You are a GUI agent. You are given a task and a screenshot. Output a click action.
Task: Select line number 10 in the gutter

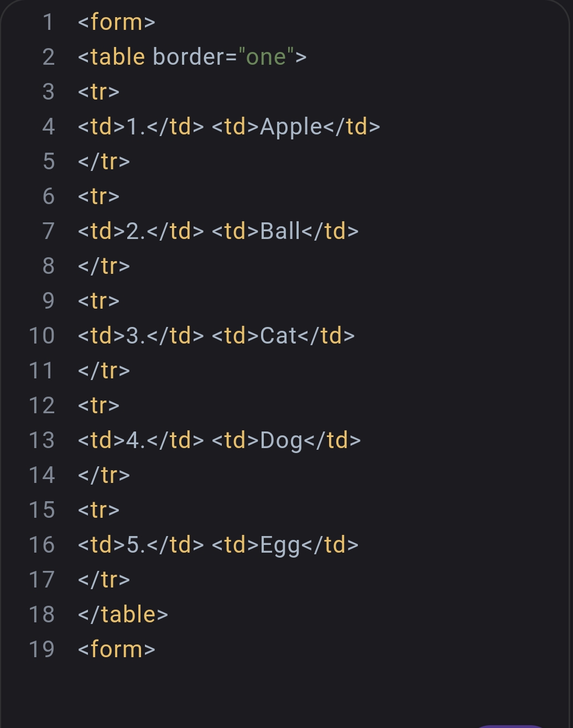tap(42, 336)
